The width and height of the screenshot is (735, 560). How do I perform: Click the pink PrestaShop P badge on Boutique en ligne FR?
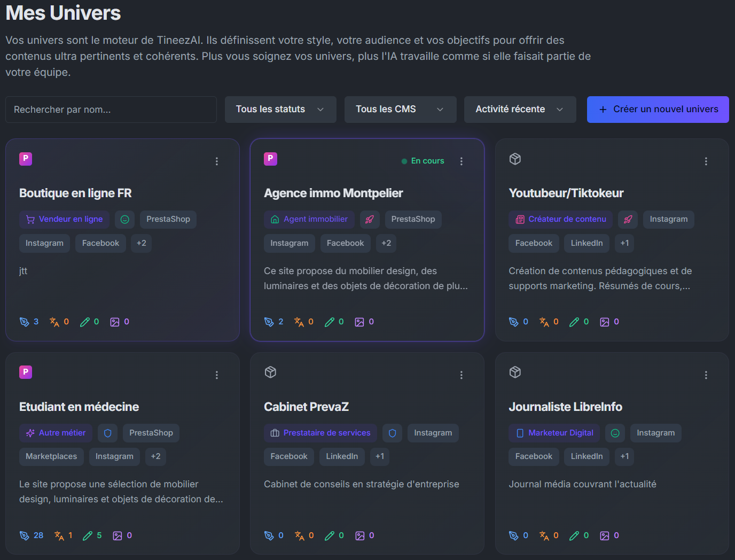(x=25, y=159)
